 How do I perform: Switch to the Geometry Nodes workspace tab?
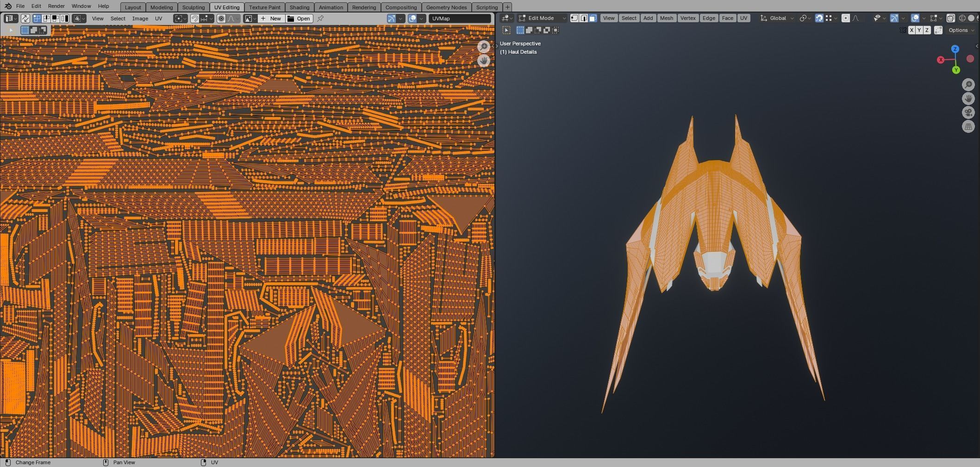[446, 7]
